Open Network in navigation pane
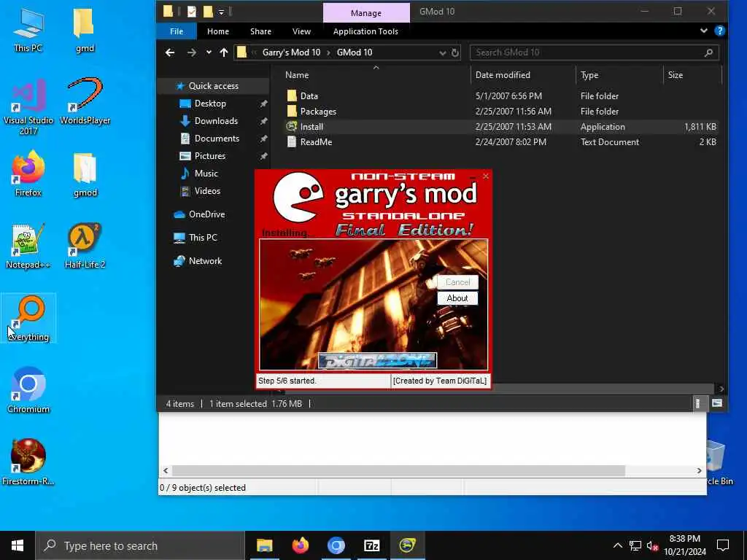 pyautogui.click(x=205, y=261)
